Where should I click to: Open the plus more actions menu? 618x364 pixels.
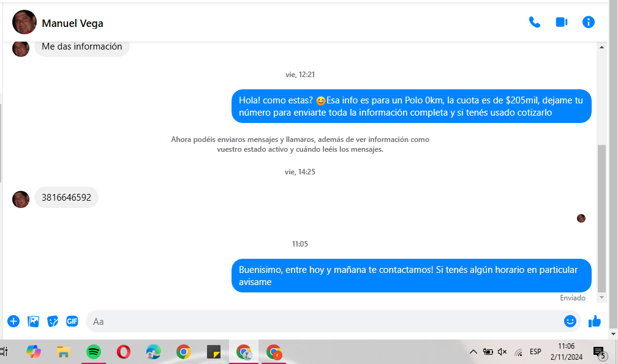(13, 321)
